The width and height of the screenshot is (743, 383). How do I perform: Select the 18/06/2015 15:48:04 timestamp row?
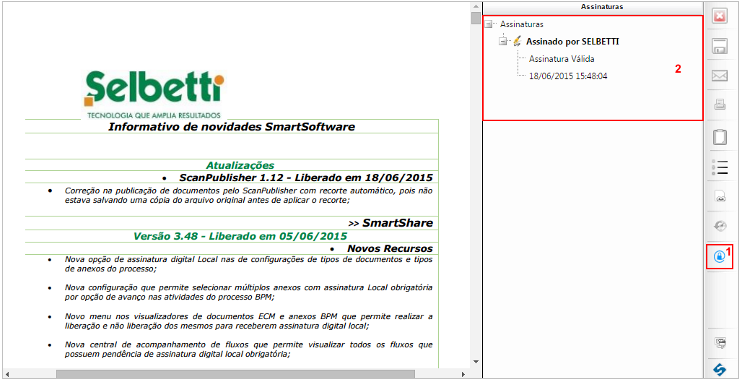point(568,76)
